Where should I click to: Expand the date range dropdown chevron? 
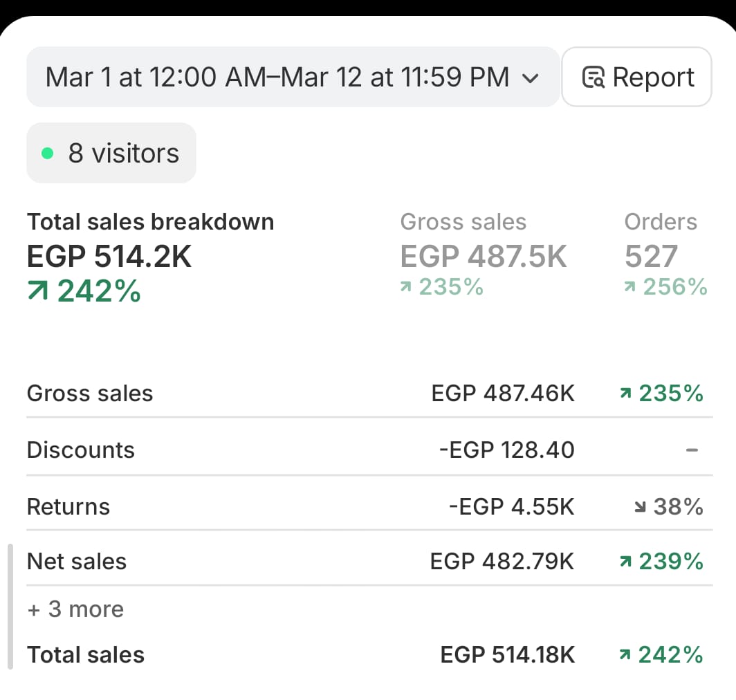[530, 78]
